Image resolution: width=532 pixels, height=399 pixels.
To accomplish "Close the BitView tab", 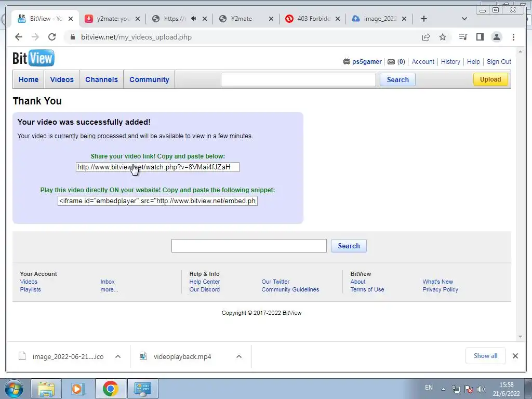I will (71, 19).
